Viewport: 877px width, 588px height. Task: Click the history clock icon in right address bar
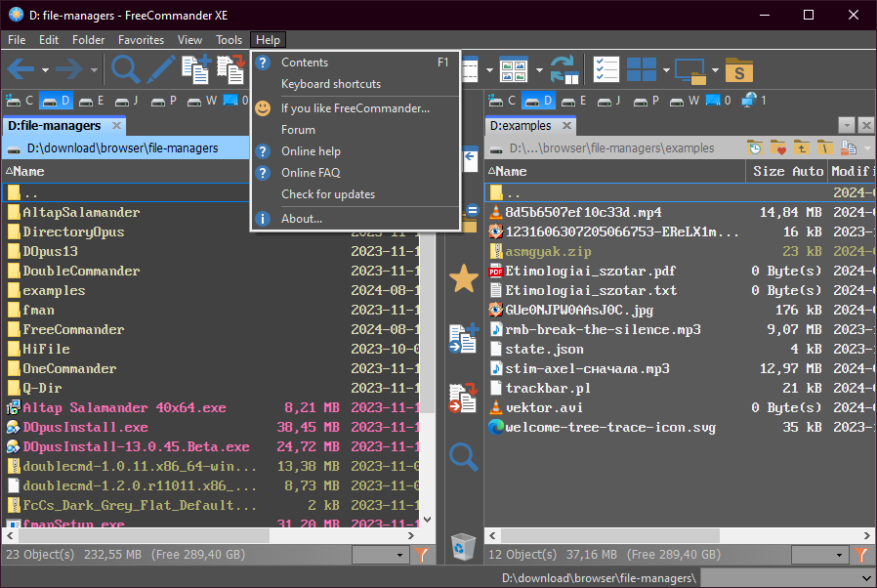[x=755, y=148]
